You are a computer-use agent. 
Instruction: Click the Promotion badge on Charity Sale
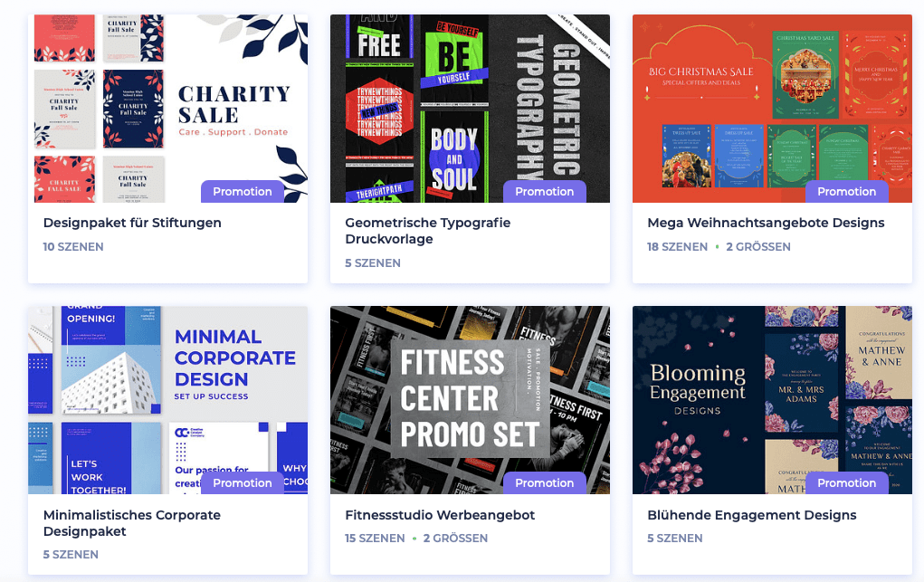(243, 192)
